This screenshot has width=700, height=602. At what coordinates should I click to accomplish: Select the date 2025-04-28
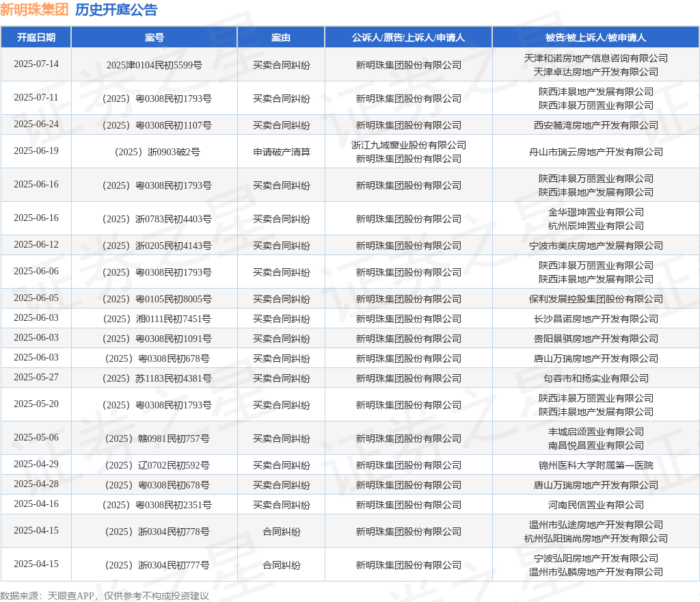click(36, 484)
